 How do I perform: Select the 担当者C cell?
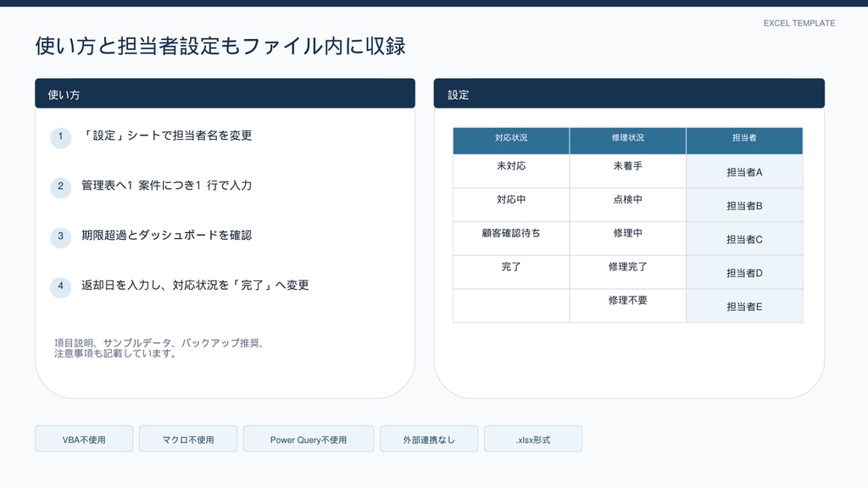coord(744,238)
